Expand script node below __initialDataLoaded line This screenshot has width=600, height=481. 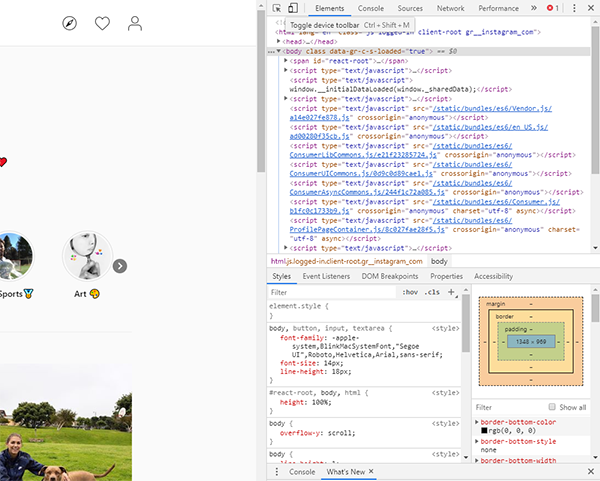pyautogui.click(x=285, y=98)
